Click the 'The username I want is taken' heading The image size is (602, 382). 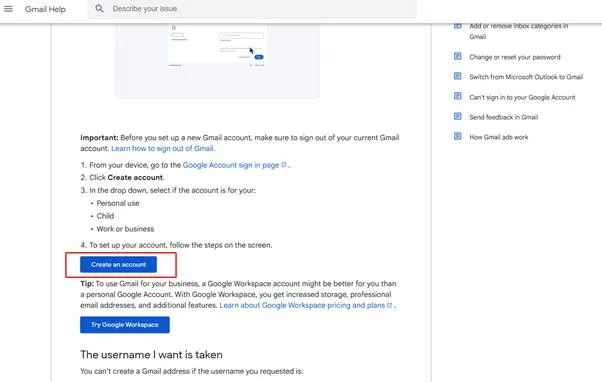point(151,355)
